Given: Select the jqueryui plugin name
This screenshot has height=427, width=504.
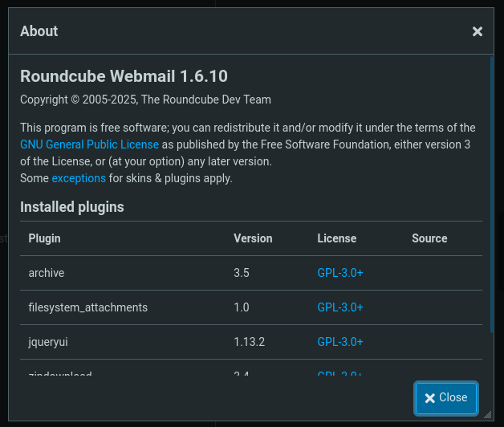Looking at the screenshot, I should [x=48, y=342].
